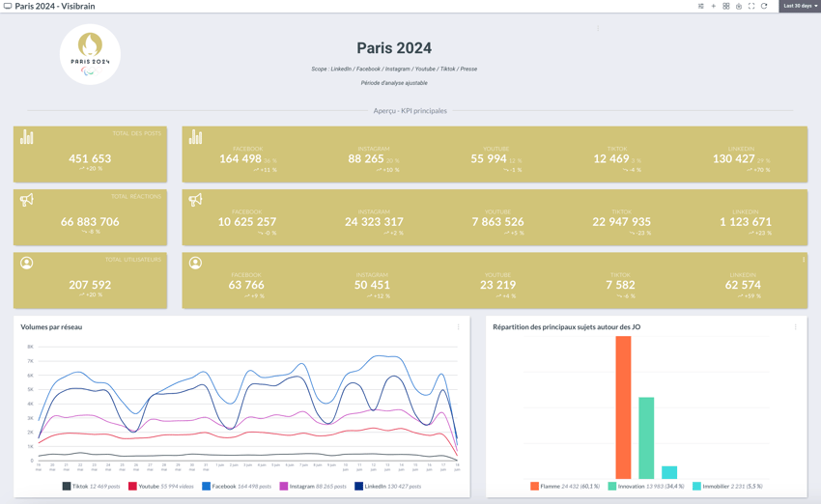Viewport: 821px width, 504px height.
Task: Open three-dot menu of Répartition des sujets chart
Action: tap(795, 327)
